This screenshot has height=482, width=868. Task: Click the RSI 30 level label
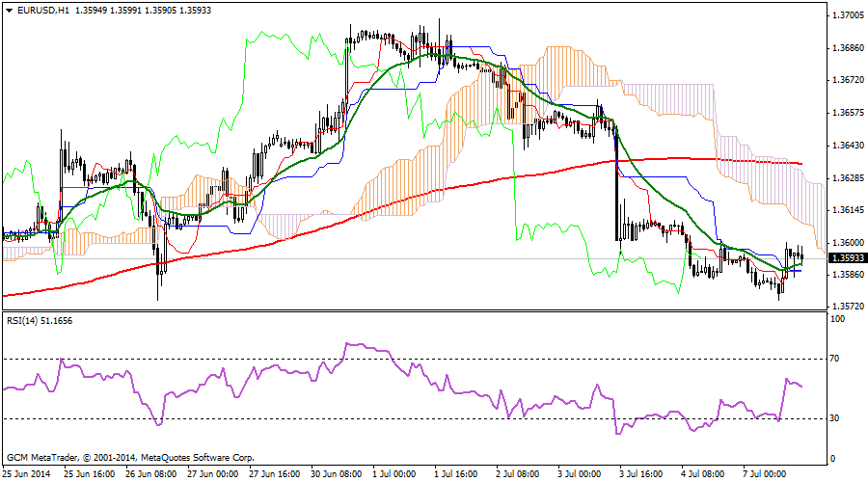click(x=835, y=417)
